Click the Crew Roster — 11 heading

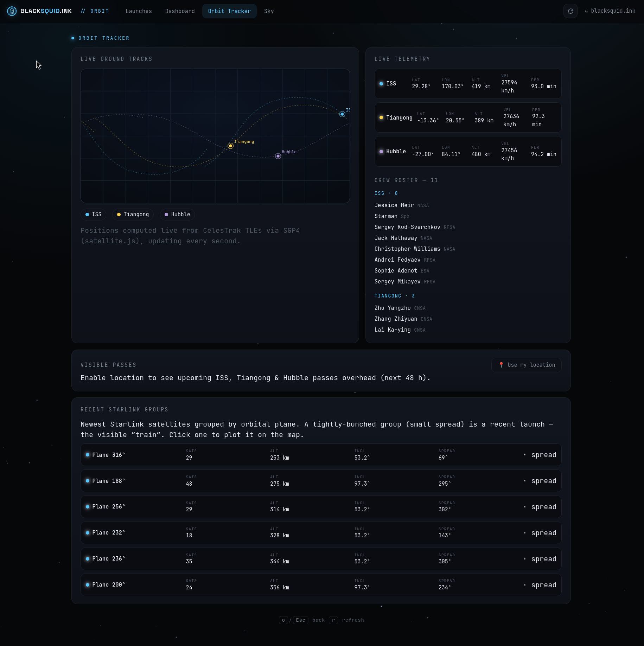[x=406, y=180]
